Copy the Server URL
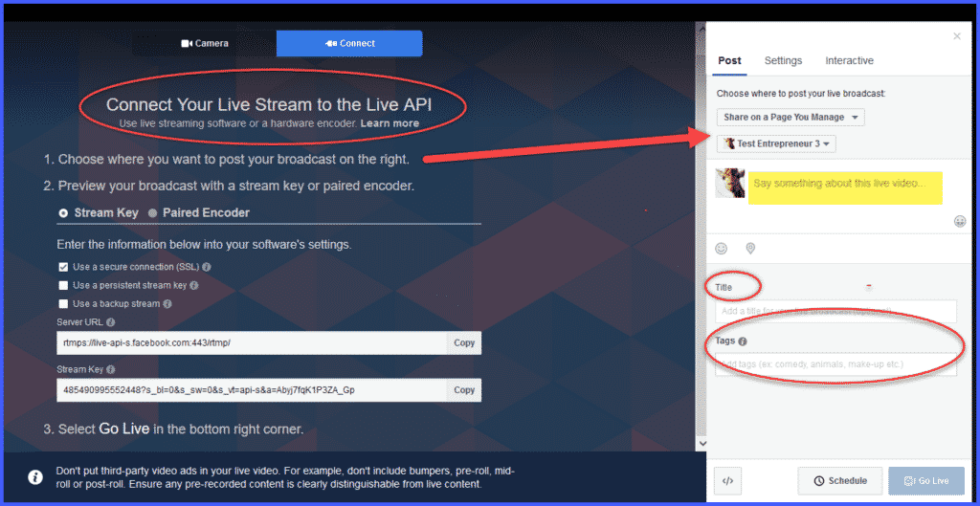 pos(464,342)
